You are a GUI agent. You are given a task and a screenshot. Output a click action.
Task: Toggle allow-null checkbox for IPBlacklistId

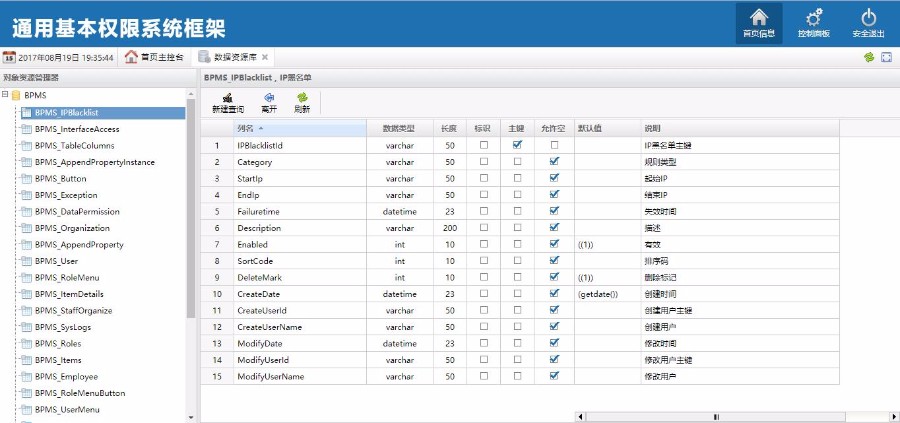coord(554,145)
